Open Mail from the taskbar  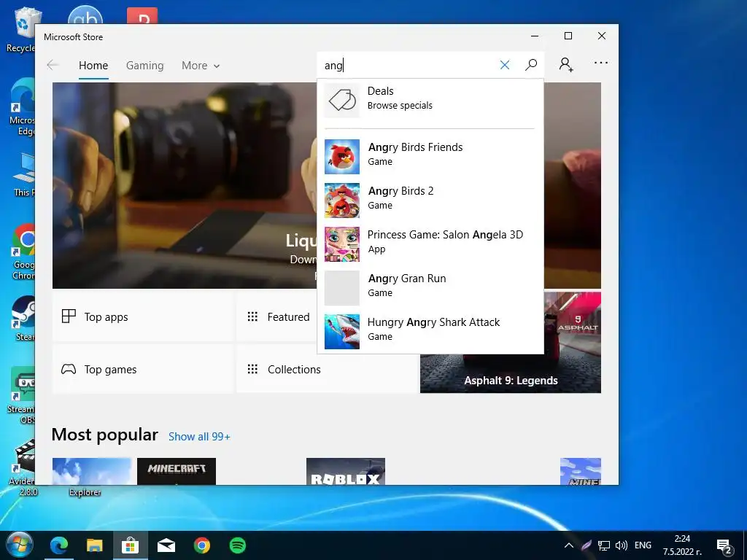pos(166,545)
